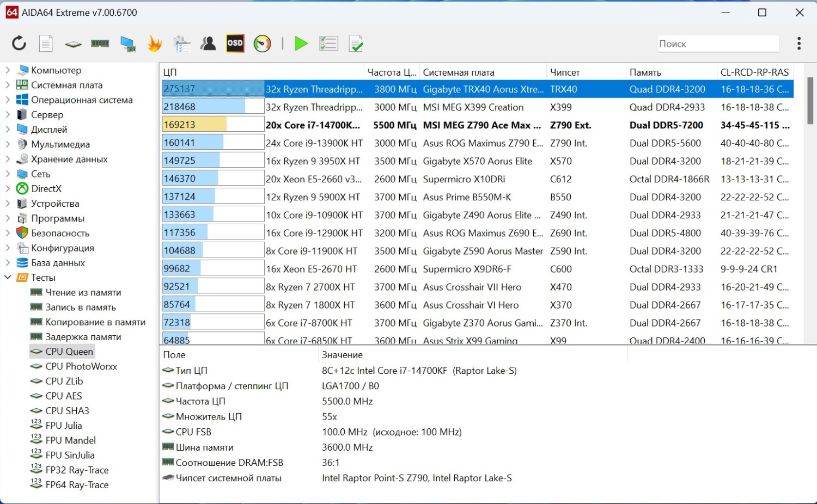817x504 pixels.
Task: Open the gauge clock toolbar icon
Action: 263,44
